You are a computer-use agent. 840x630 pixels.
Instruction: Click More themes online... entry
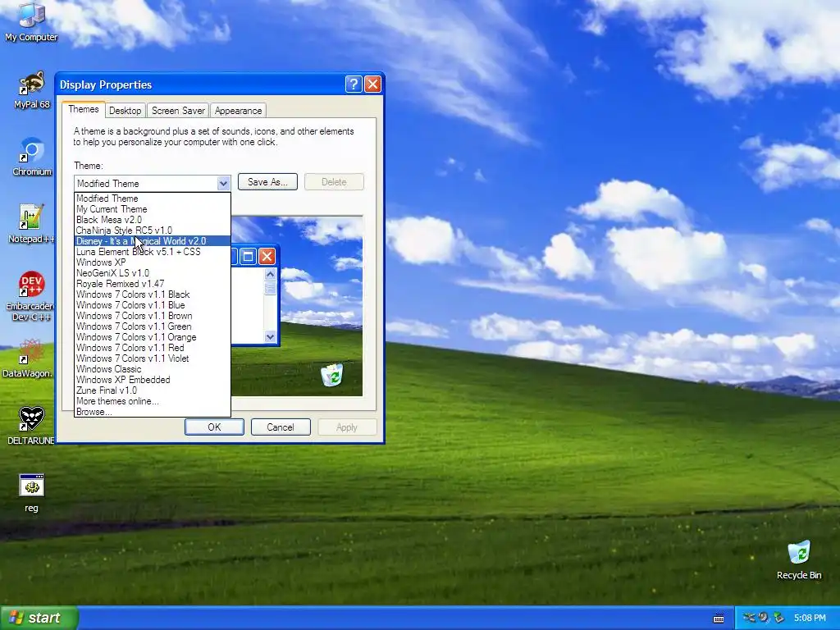[152, 401]
